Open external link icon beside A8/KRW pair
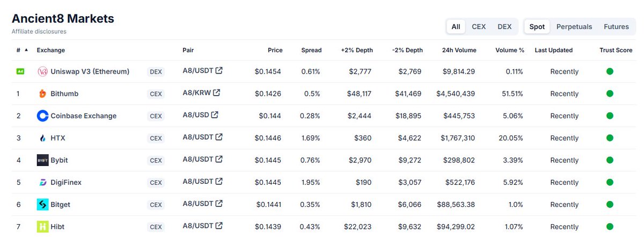 216,92
